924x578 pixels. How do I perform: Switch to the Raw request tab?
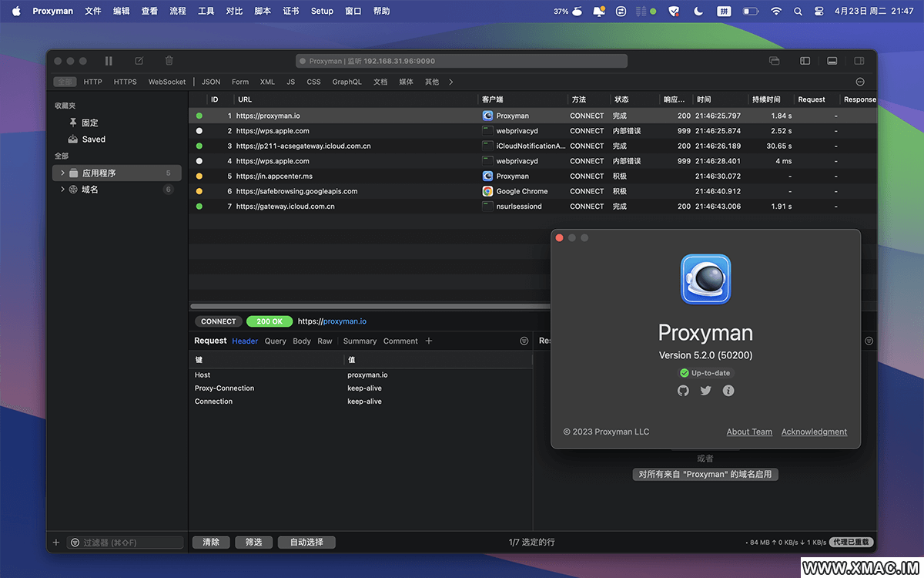click(325, 341)
